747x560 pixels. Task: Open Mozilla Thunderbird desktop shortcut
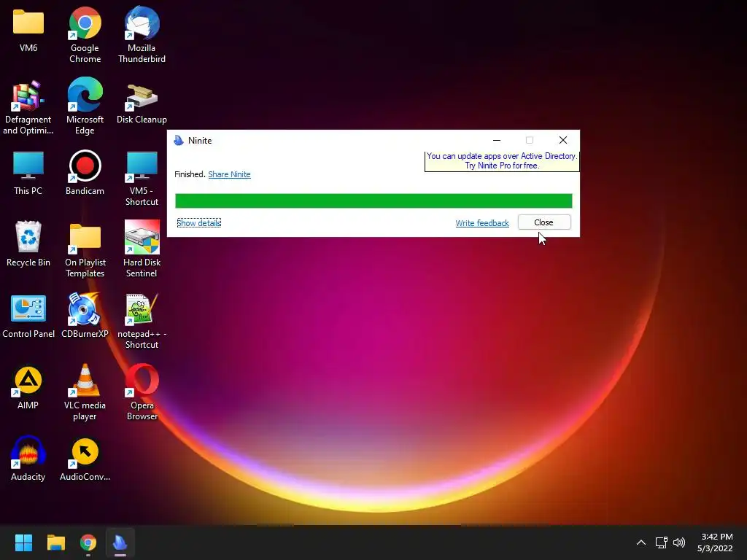pyautogui.click(x=142, y=23)
